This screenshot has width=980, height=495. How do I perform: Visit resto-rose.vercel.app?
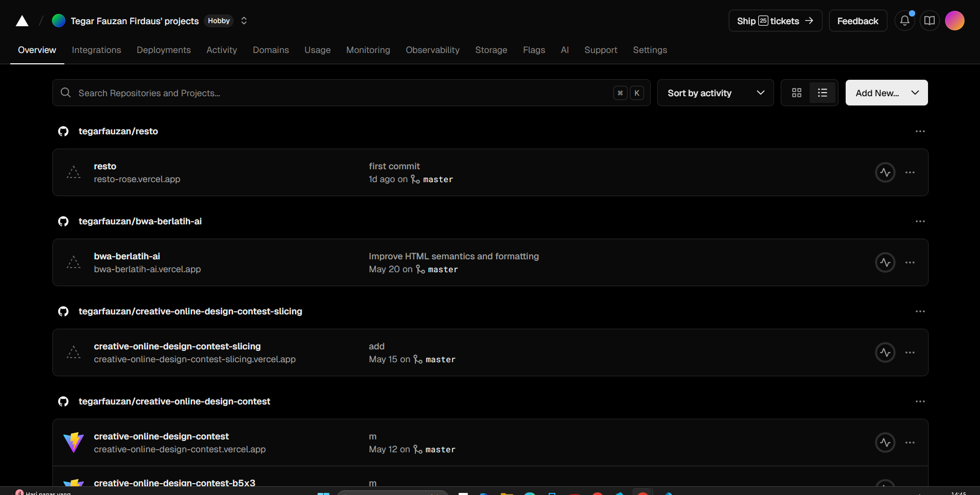tap(137, 179)
